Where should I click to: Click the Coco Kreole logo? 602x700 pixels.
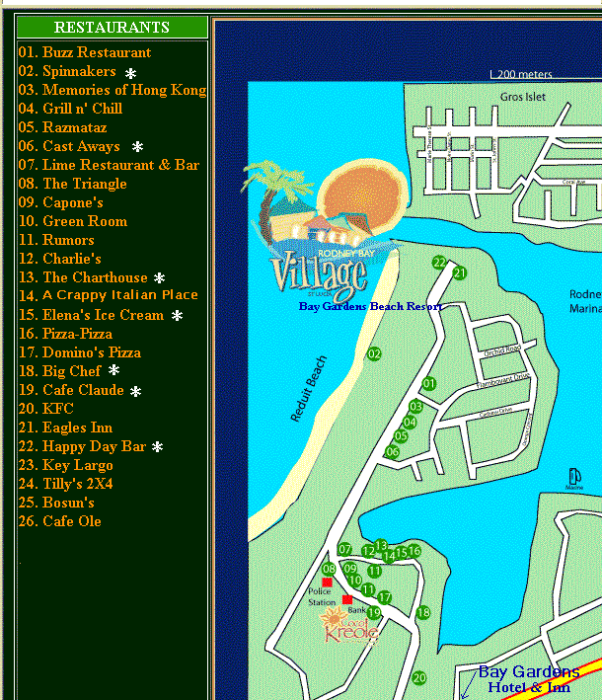click(x=349, y=627)
